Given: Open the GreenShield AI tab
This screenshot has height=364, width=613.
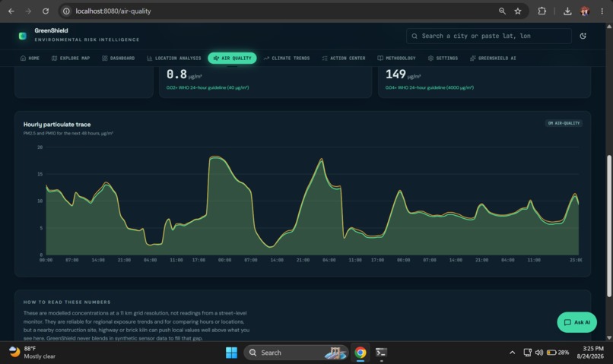Looking at the screenshot, I should 493,59.
